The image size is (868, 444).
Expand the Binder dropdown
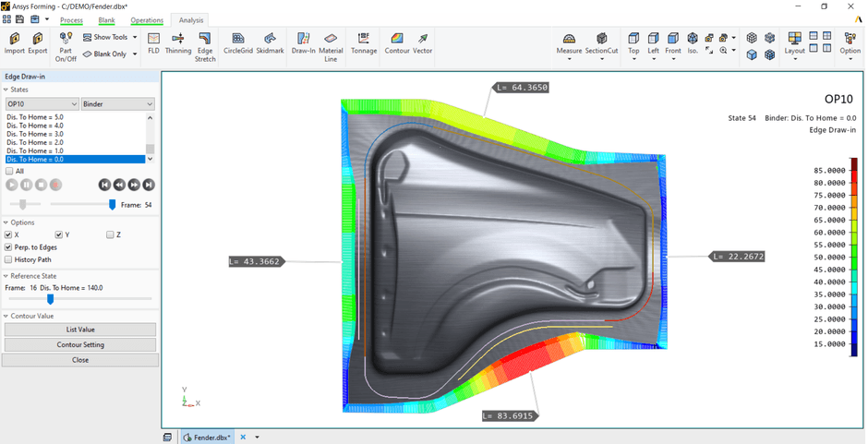pos(117,104)
